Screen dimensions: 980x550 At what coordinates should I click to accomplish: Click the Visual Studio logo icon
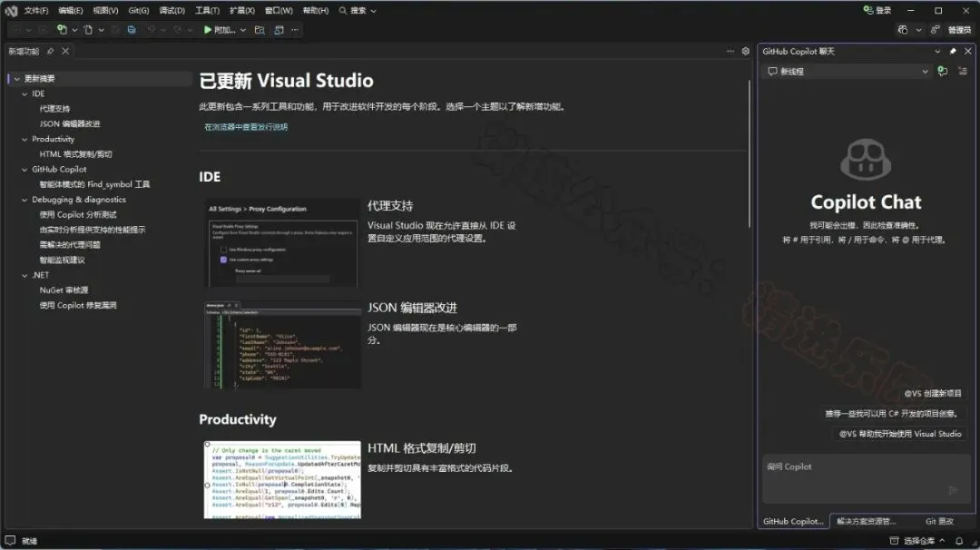tap(11, 11)
